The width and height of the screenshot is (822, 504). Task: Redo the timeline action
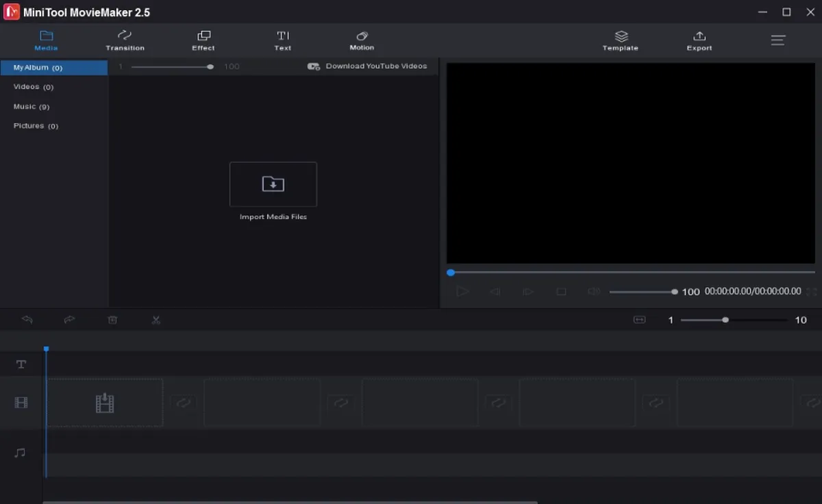pyautogui.click(x=69, y=320)
